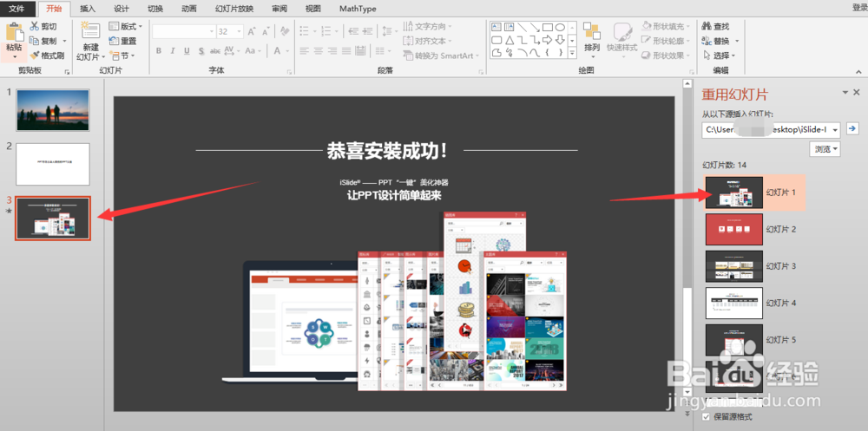Screen dimensions: 868x431
Task: Open the Layout dropdown
Action: [126, 26]
